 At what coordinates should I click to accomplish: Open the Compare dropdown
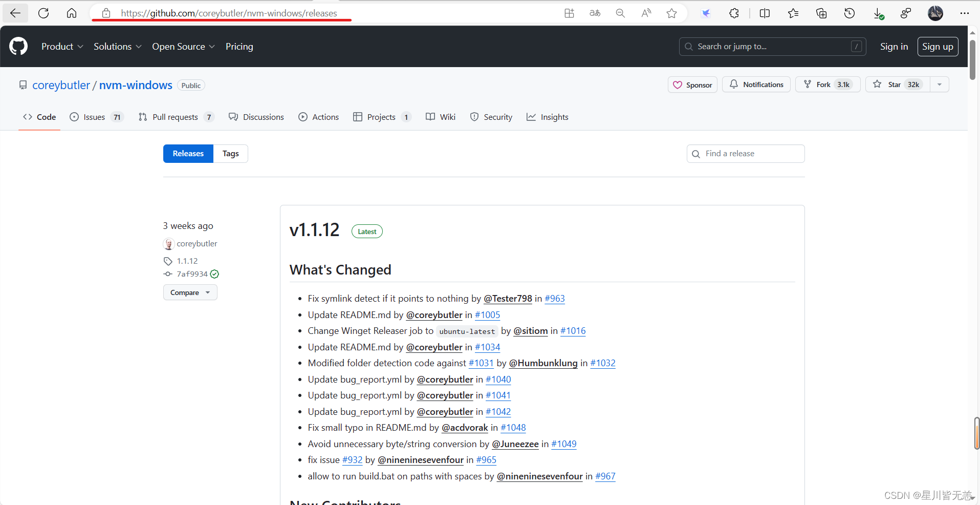coord(190,292)
